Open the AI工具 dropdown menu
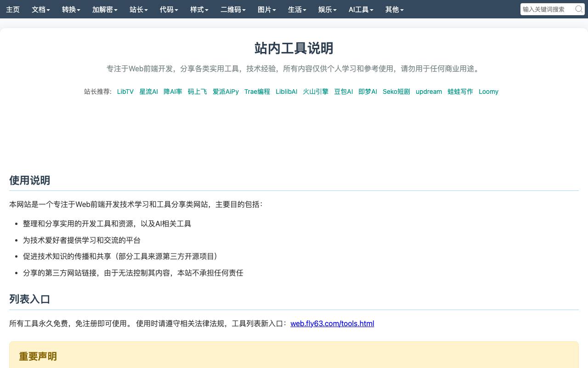Screen dimensions: 588x368 click(x=361, y=9)
